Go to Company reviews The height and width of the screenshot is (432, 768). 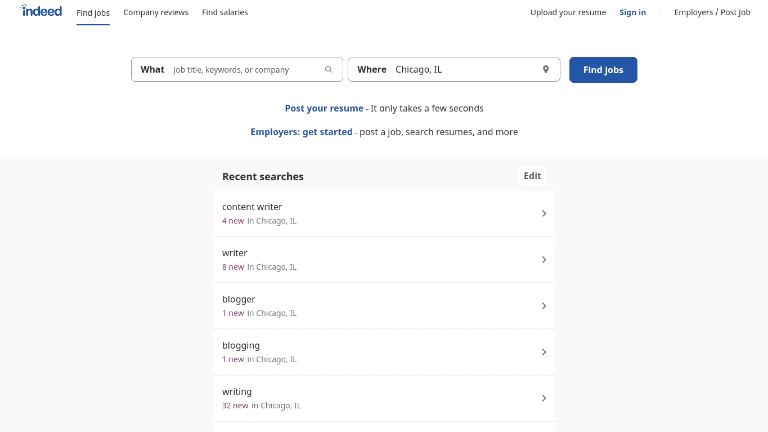click(155, 13)
